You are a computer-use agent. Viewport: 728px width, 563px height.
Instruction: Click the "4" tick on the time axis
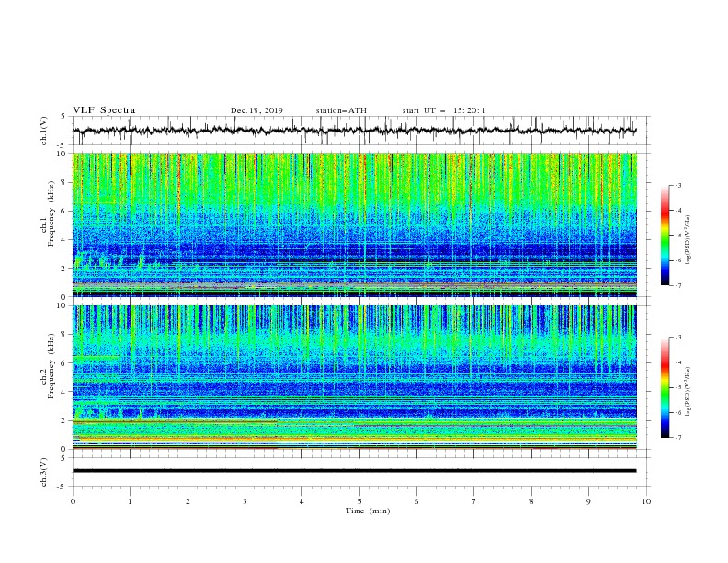[x=301, y=501]
